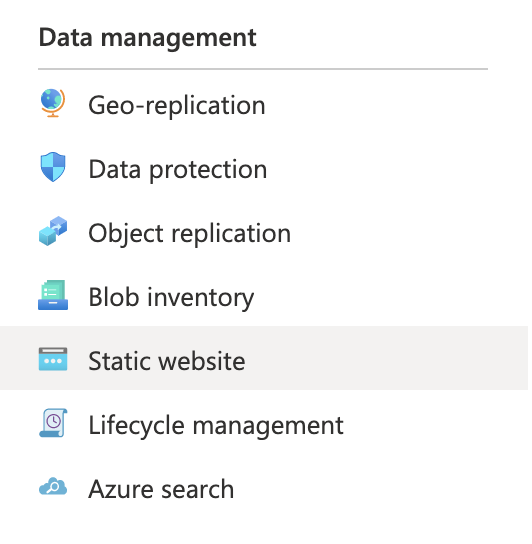Viewport: 532px width, 544px height.
Task: Click the word 'replication' in Geo-replication
Action: coord(205,106)
